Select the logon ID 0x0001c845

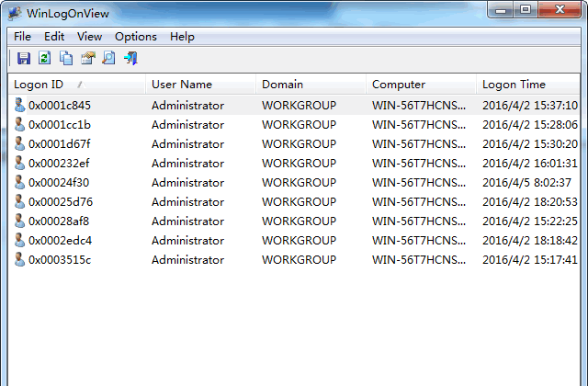(x=60, y=106)
